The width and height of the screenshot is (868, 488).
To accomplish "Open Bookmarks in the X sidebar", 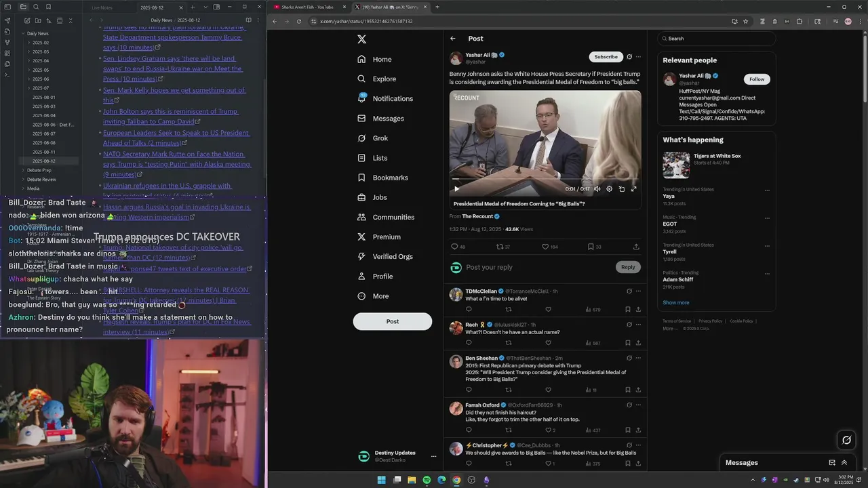I will (382, 178).
